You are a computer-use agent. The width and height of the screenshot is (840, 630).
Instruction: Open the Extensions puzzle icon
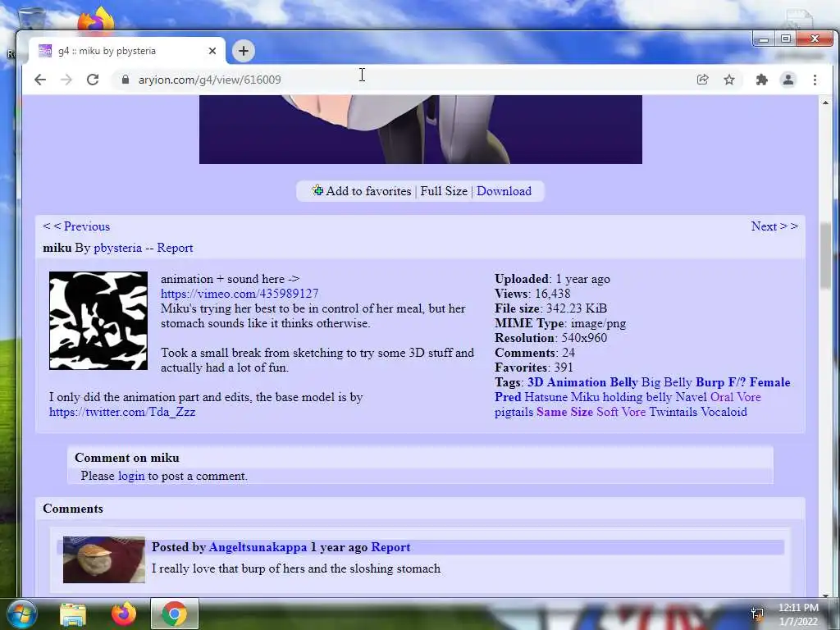761,80
